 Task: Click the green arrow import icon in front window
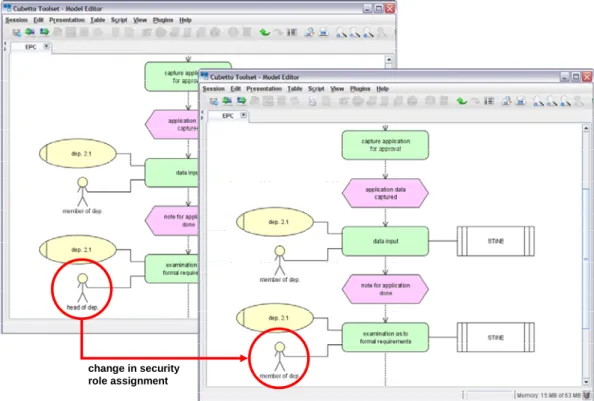[227, 101]
